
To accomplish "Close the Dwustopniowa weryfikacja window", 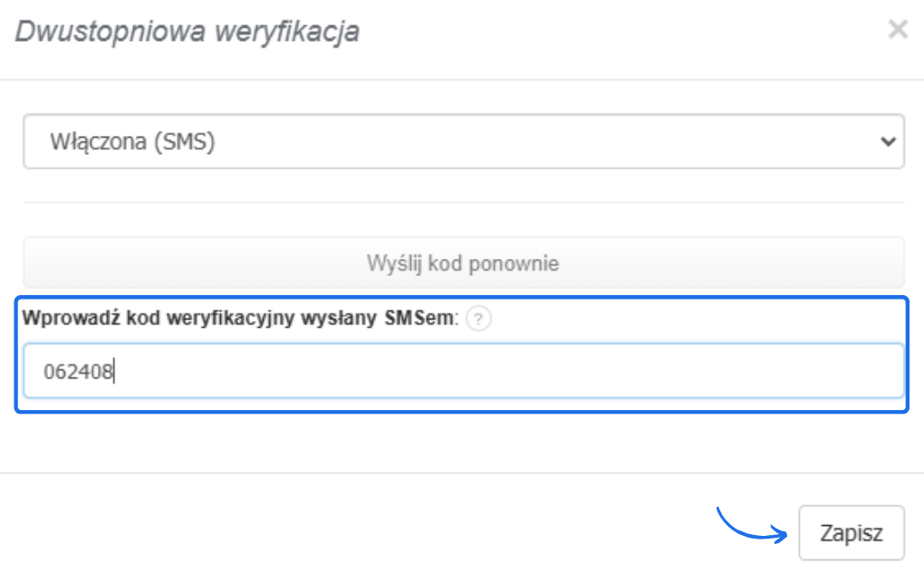I will (x=898, y=30).
